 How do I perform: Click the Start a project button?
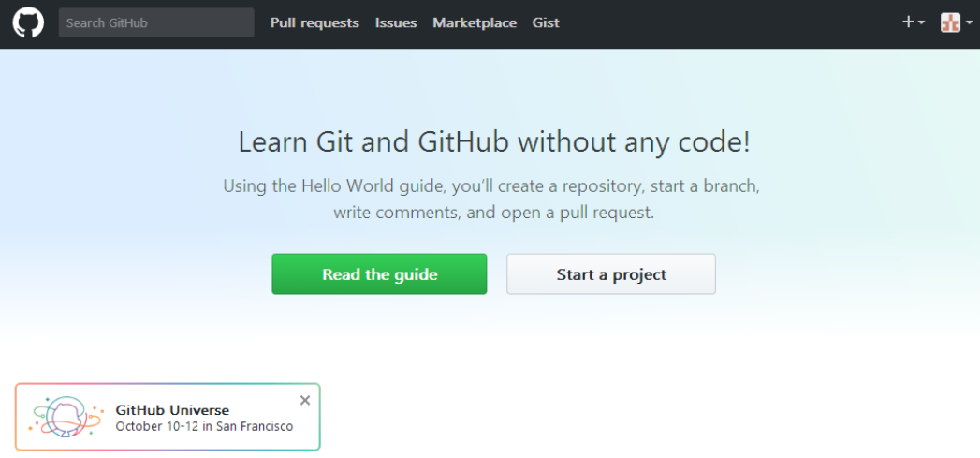pos(611,274)
